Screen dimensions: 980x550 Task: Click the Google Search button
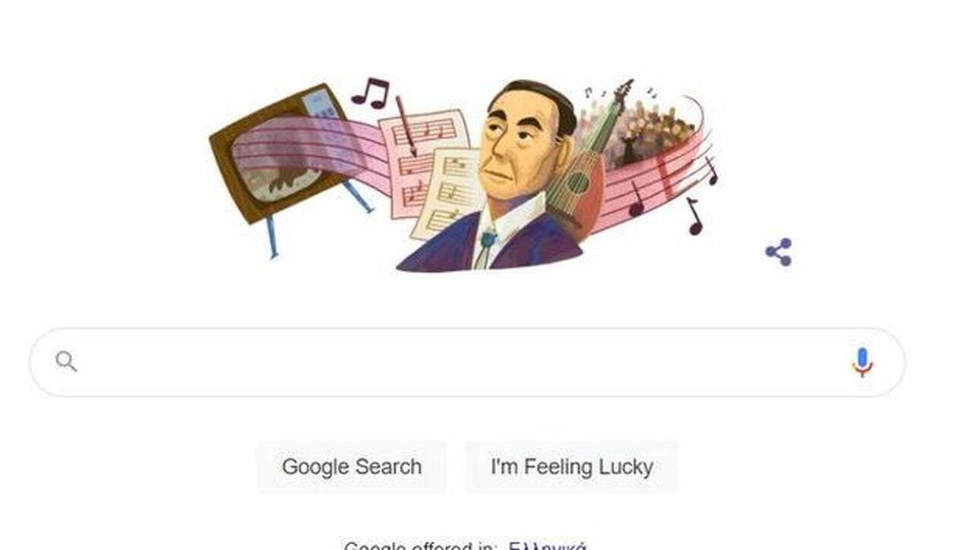[x=352, y=466]
